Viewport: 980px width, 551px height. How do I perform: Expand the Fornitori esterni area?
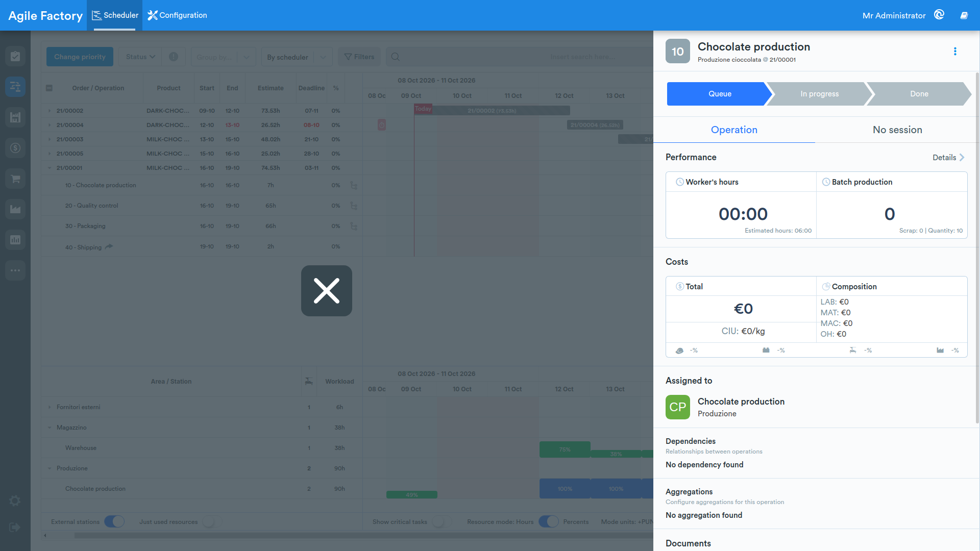[x=50, y=407]
